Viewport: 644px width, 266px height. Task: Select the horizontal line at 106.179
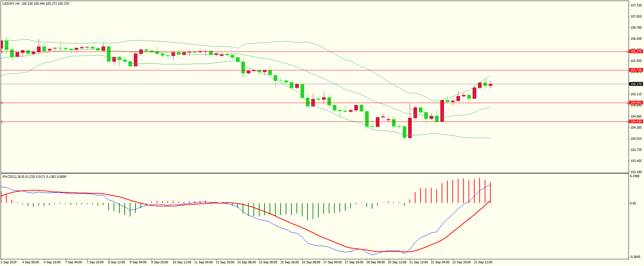click(315, 52)
